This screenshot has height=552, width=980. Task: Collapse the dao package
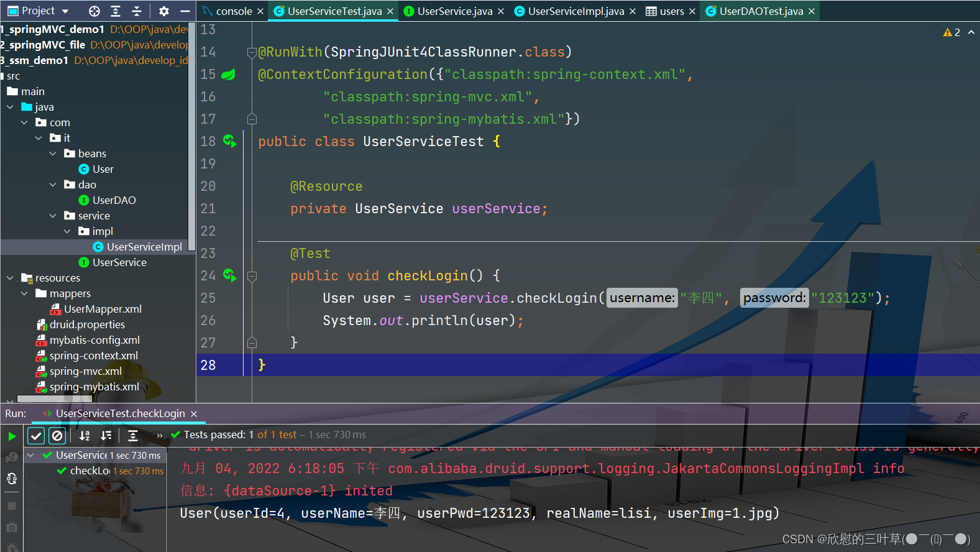click(53, 185)
